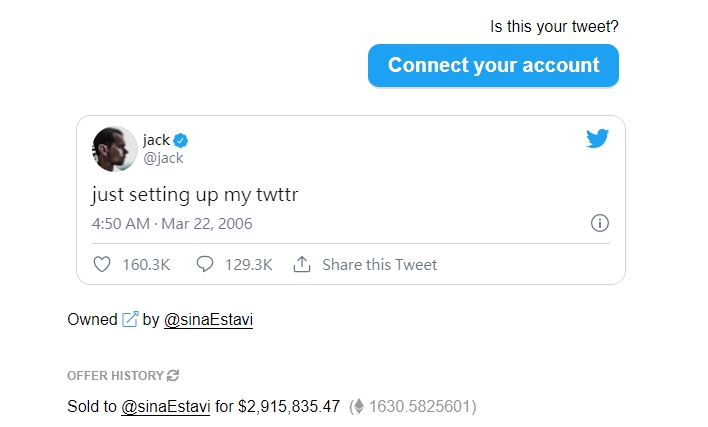Click the tweet text just setting up my twttr

(195, 195)
